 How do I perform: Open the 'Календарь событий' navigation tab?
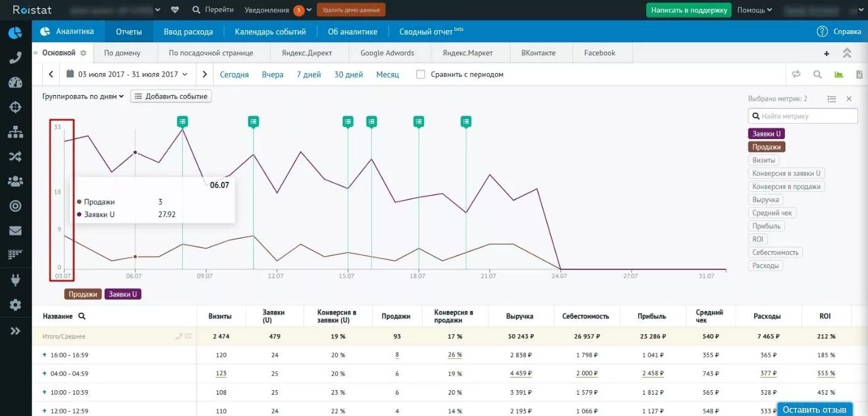tap(270, 31)
